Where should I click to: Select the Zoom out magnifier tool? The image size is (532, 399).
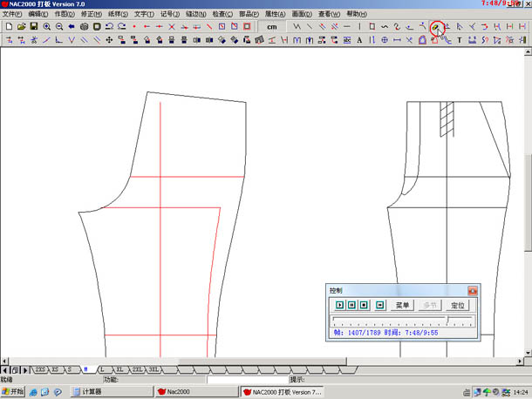[x=59, y=26]
